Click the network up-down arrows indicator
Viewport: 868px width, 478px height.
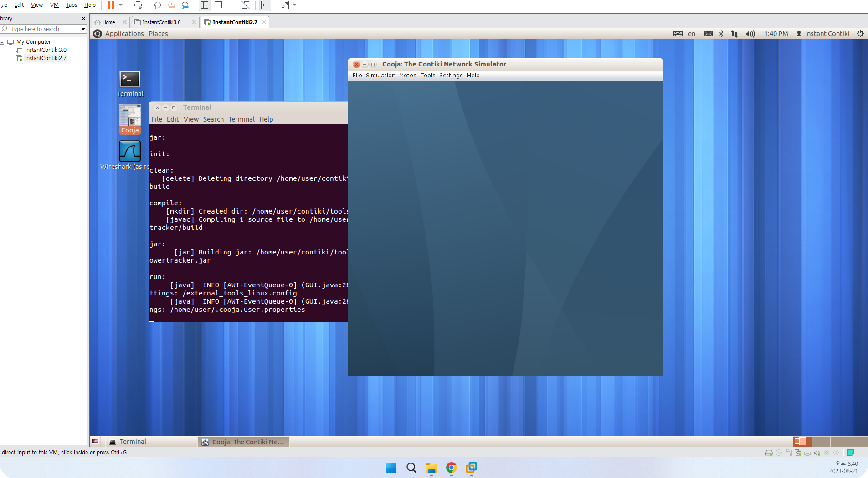[x=734, y=34]
